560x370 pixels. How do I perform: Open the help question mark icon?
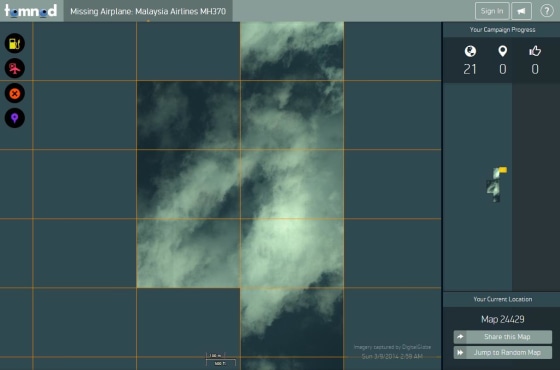tap(546, 11)
